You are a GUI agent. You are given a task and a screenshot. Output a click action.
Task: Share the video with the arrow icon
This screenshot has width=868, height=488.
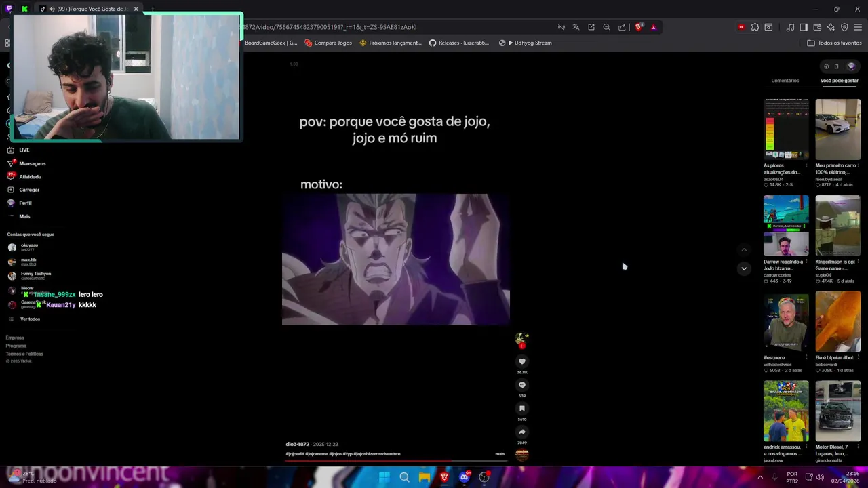coord(522,432)
